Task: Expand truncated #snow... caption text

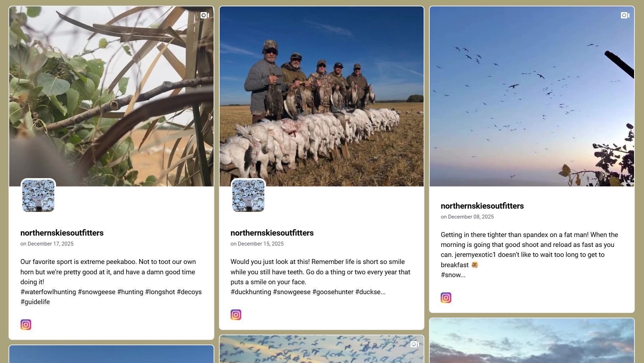Action: pos(453,275)
